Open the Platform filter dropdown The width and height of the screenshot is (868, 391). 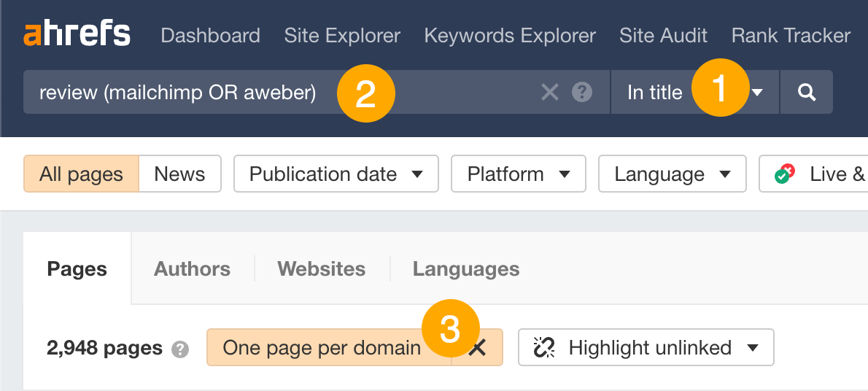(518, 174)
